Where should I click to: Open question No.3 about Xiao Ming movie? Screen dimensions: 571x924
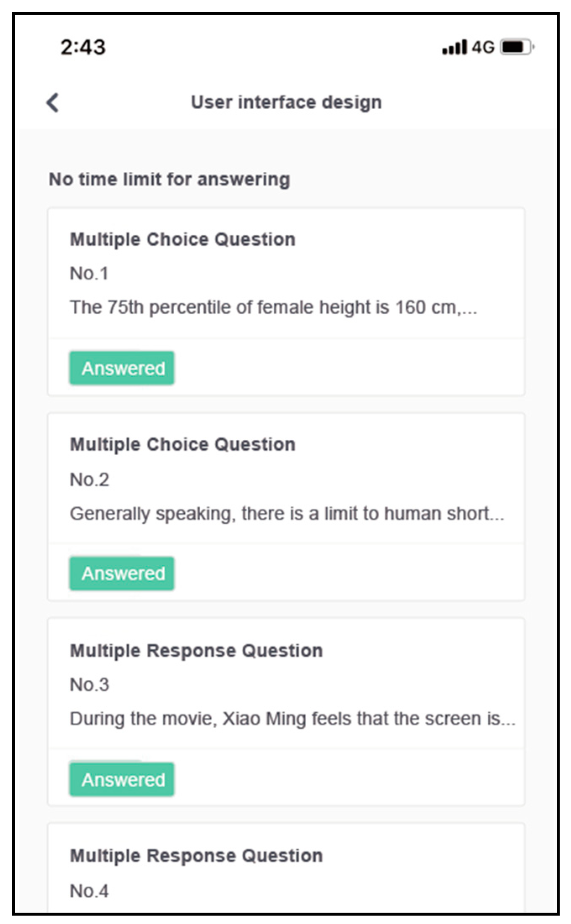click(x=292, y=719)
